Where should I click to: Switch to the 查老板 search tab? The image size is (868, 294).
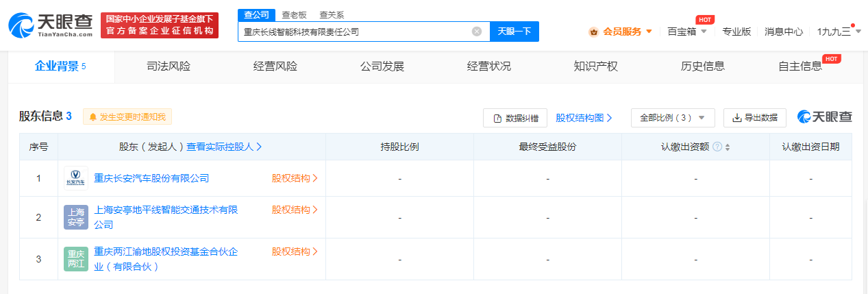[294, 14]
